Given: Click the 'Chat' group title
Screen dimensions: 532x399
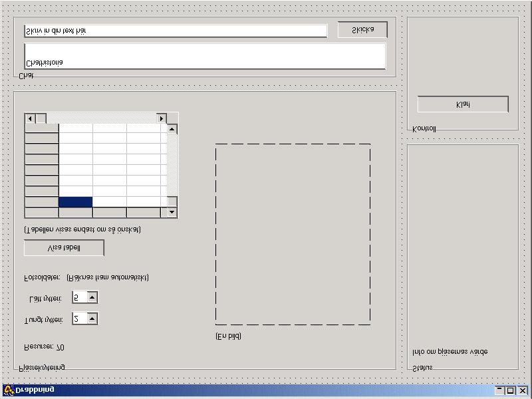Looking at the screenshot, I should 26,76.
